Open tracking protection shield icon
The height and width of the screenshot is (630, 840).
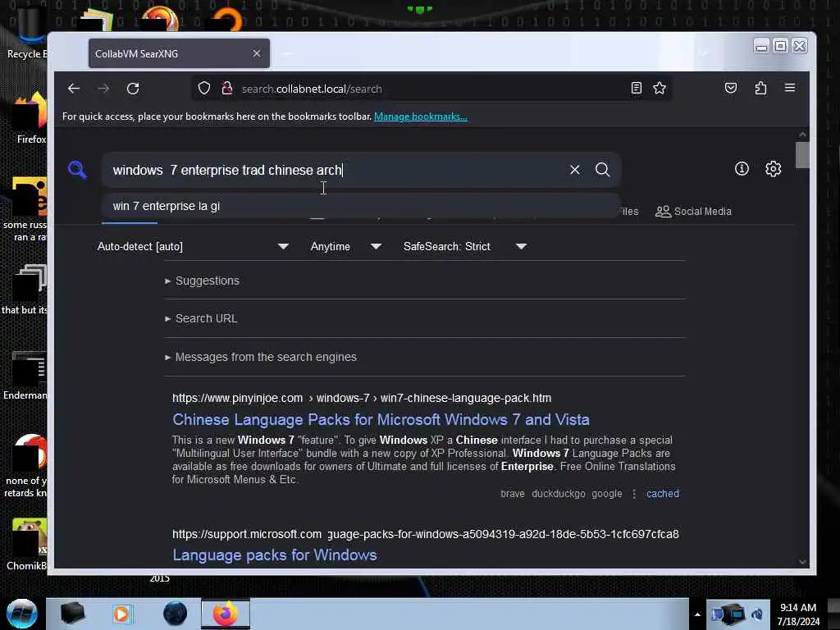point(204,89)
